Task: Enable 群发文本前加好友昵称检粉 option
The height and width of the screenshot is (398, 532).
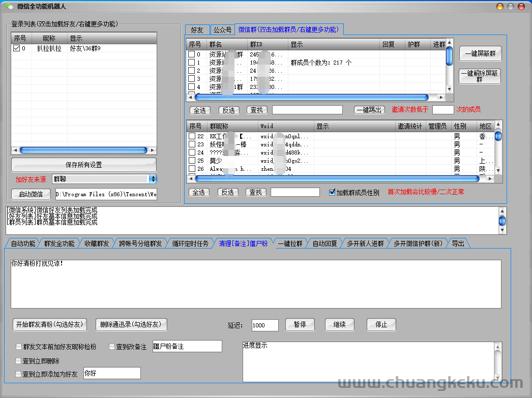Action: (19, 347)
